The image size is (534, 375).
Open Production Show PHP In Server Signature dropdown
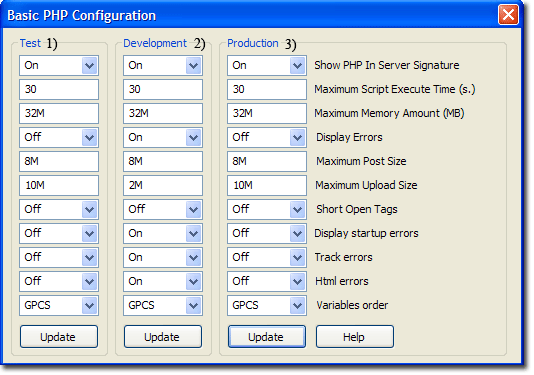tap(267, 65)
